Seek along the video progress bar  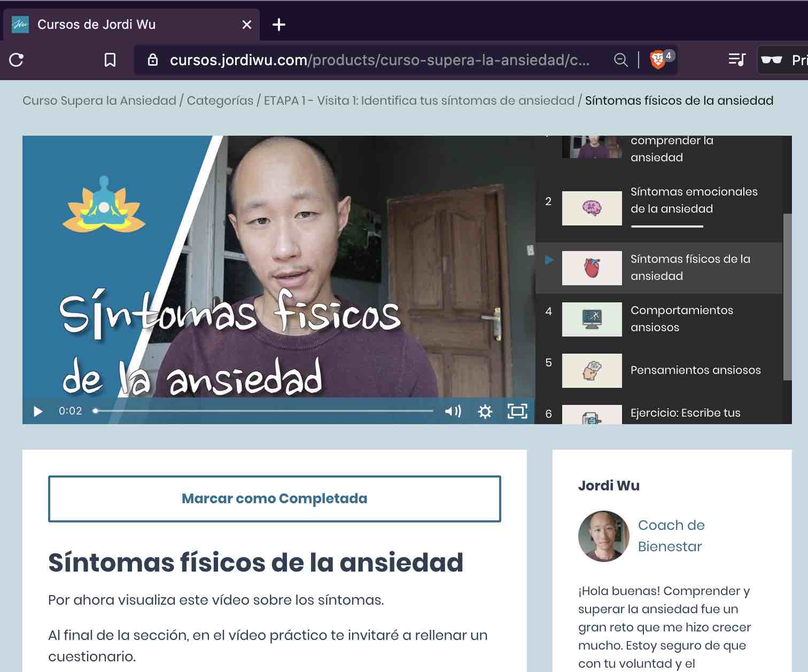pyautogui.click(x=263, y=411)
